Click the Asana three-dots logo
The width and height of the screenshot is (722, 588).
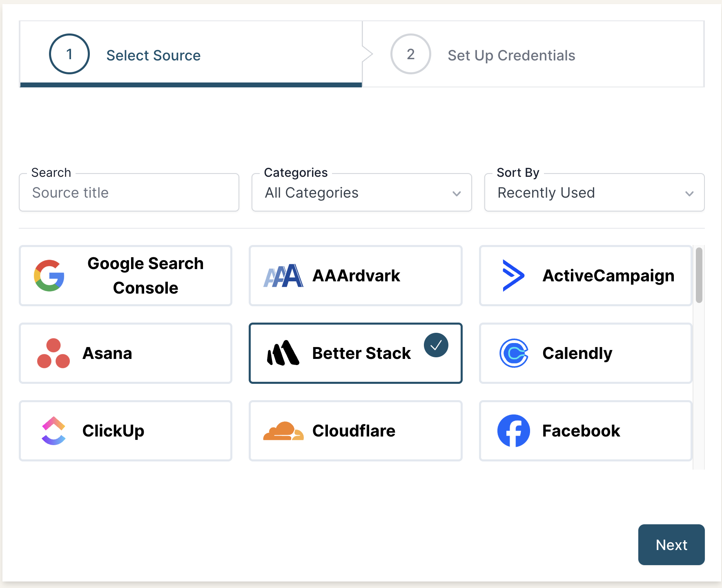pos(53,353)
